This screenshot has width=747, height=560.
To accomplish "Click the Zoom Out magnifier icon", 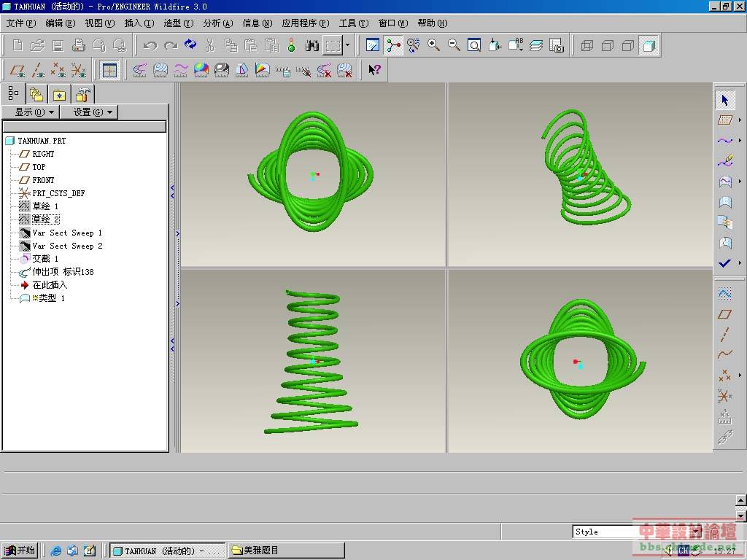I will pos(454,45).
